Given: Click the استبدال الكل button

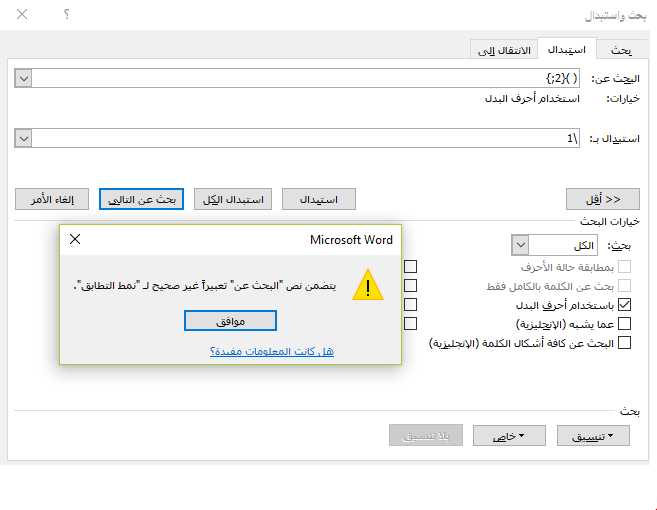Looking at the screenshot, I should click(233, 199).
